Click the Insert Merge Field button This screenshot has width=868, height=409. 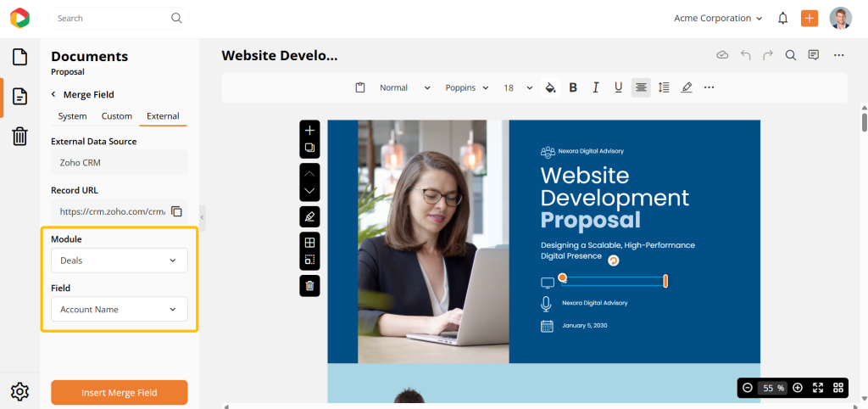tap(120, 393)
